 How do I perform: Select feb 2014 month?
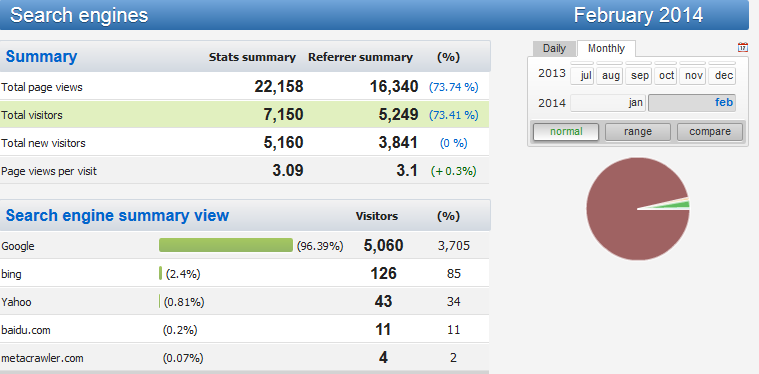coord(692,103)
